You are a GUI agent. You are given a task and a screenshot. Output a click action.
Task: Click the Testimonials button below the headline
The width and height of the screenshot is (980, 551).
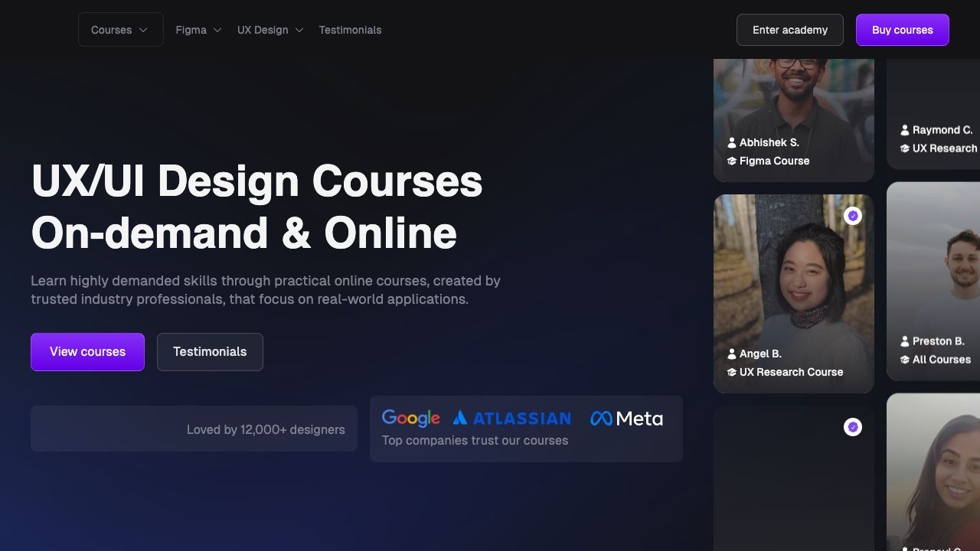point(210,352)
